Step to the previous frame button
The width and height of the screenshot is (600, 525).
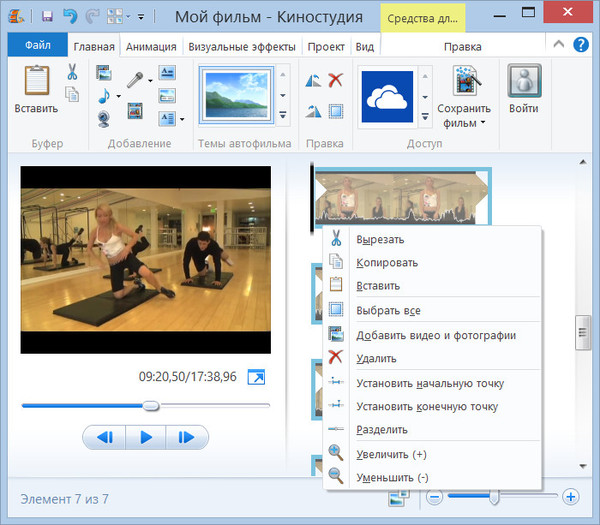click(104, 437)
